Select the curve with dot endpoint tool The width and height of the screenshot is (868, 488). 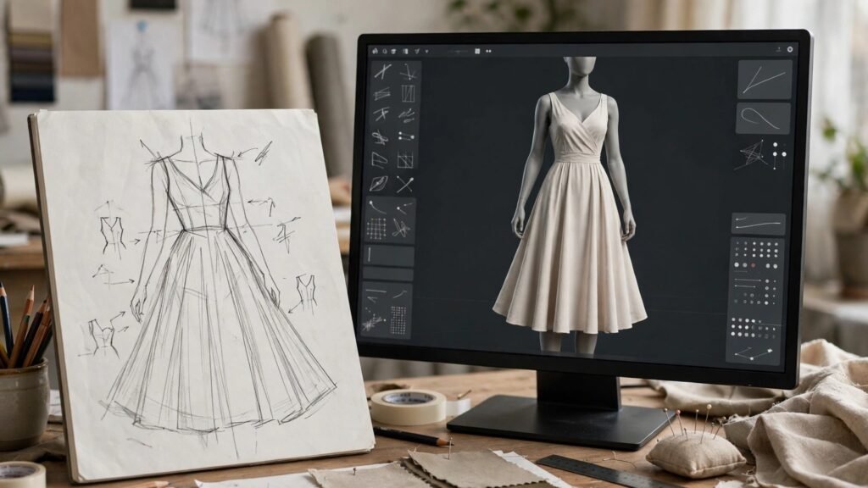coord(377,207)
